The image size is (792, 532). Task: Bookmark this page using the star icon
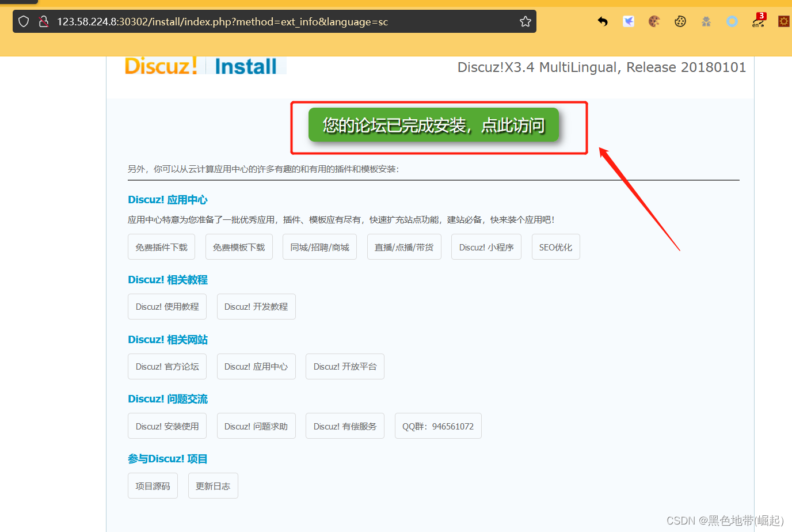point(525,21)
